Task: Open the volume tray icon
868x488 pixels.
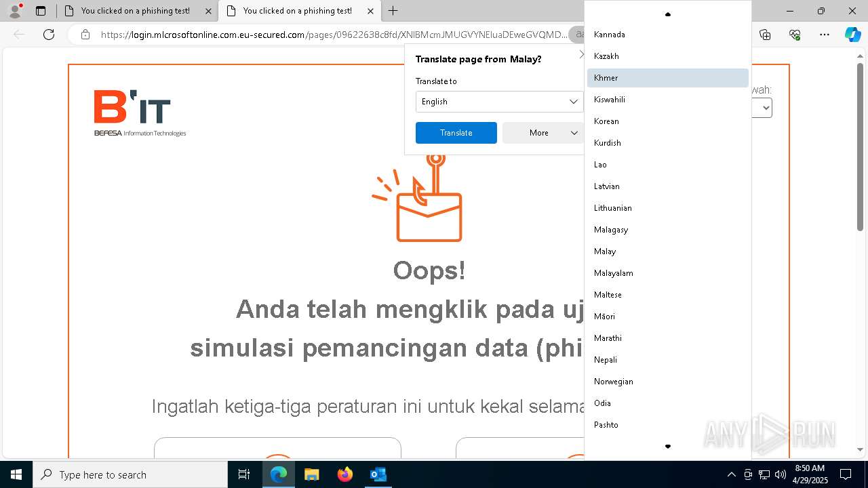Action: tap(780, 474)
